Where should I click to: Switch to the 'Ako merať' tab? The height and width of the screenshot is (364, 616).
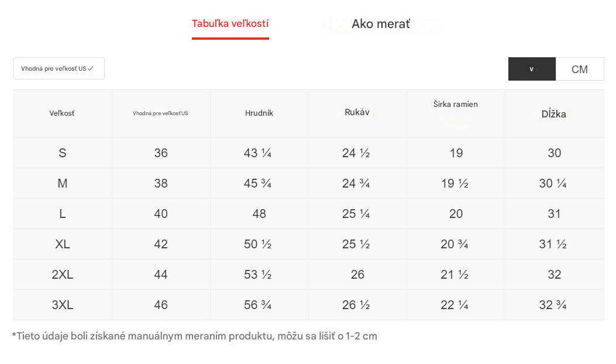click(381, 24)
